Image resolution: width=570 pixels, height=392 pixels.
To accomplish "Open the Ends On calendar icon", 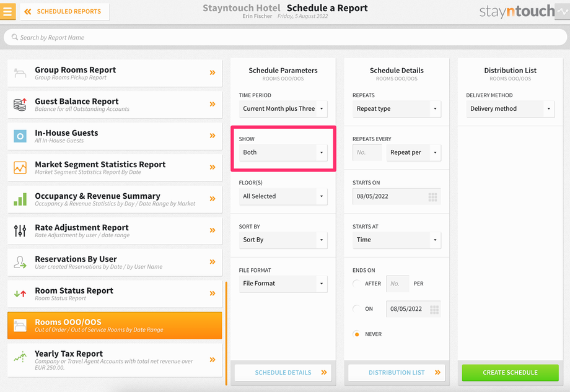I will coord(434,310).
